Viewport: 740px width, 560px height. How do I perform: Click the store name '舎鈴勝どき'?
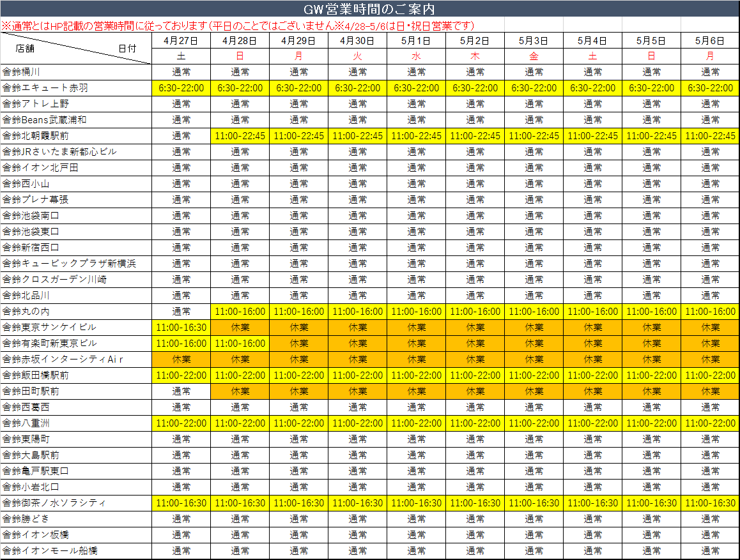[26, 519]
